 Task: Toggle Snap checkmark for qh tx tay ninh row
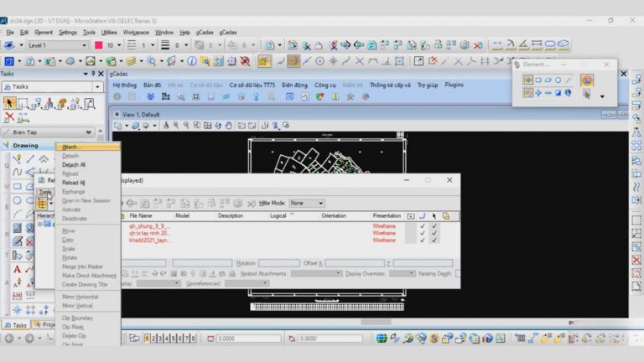pyautogui.click(x=423, y=233)
